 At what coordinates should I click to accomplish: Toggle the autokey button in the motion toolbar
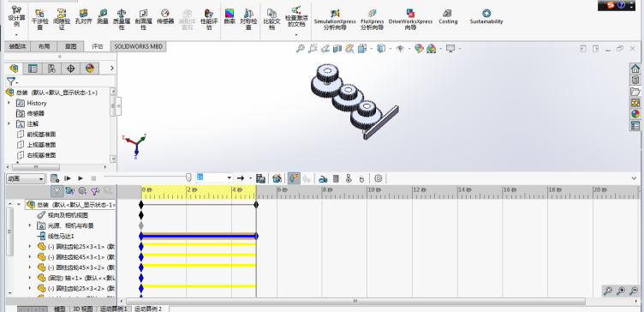[294, 178]
